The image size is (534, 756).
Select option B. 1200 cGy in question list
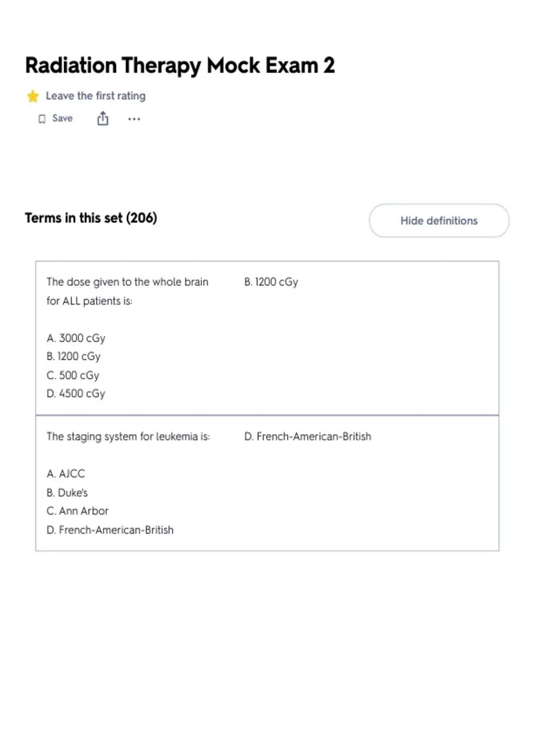(74, 356)
